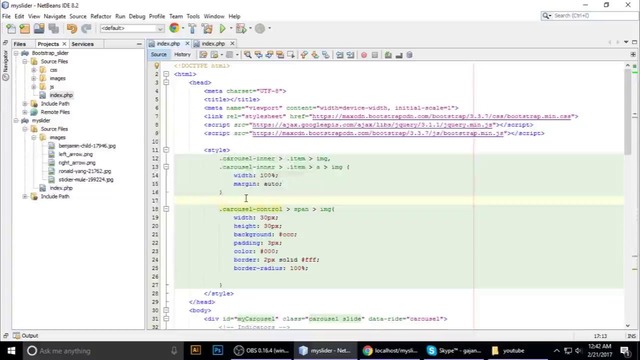The image size is (640, 360).
Task: Minimize the Projects panel
Action: click(139, 44)
